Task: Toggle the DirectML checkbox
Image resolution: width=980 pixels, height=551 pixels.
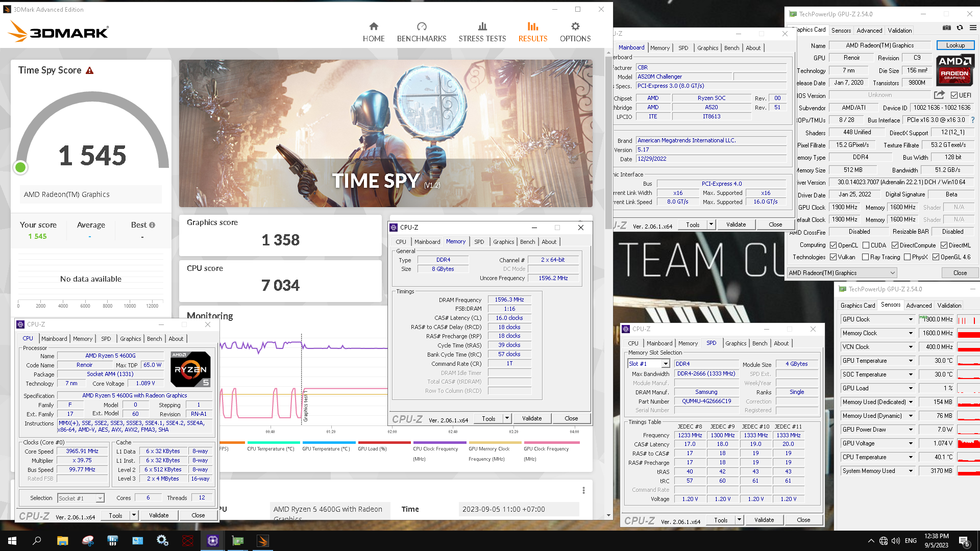Action: 944,245
